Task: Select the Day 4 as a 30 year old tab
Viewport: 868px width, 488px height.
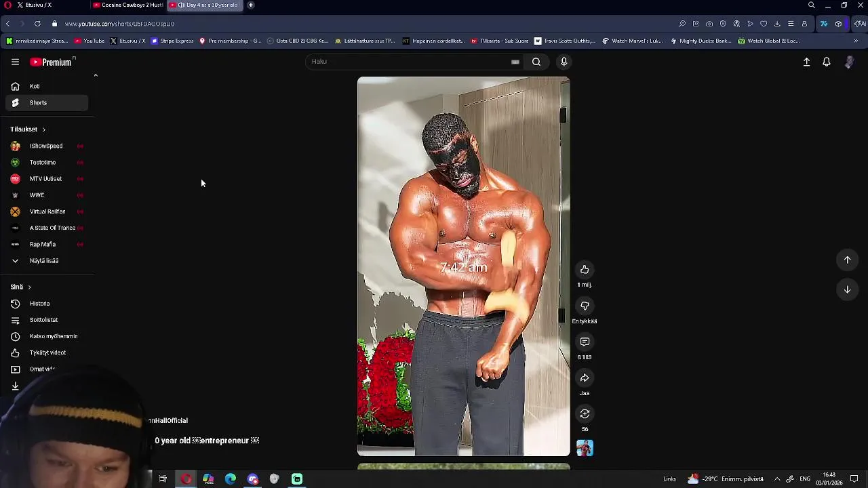Action: 205,5
